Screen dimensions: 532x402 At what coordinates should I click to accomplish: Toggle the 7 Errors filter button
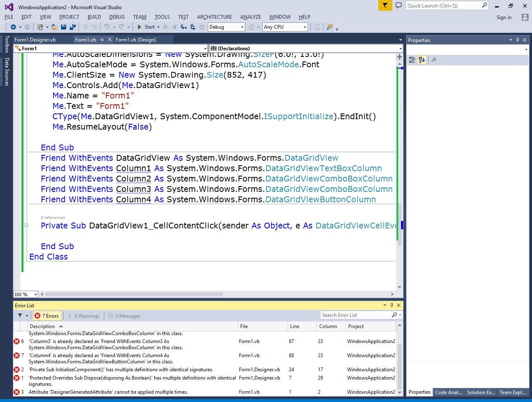pos(47,316)
